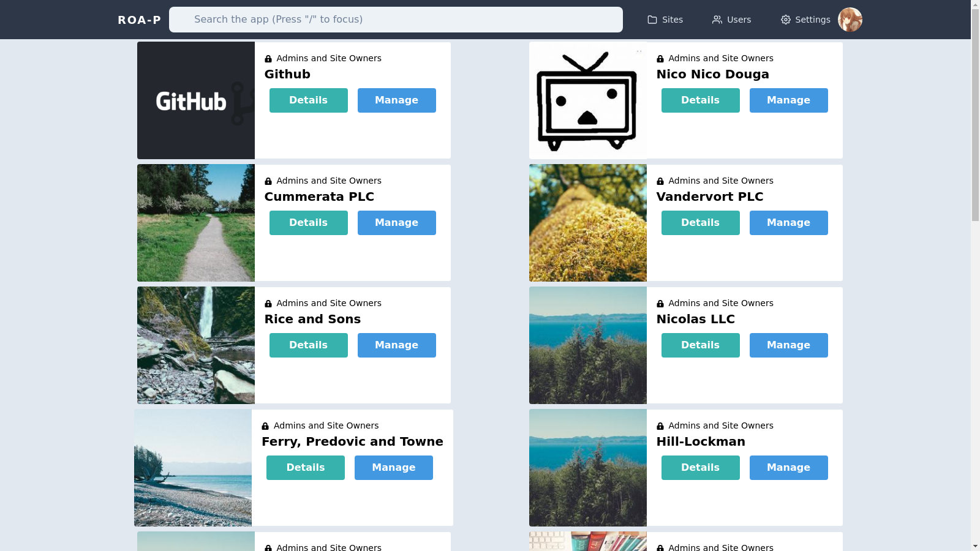Click Manage on the Nico Nico Douga card
Screen dimensions: 980x551
tap(788, 100)
